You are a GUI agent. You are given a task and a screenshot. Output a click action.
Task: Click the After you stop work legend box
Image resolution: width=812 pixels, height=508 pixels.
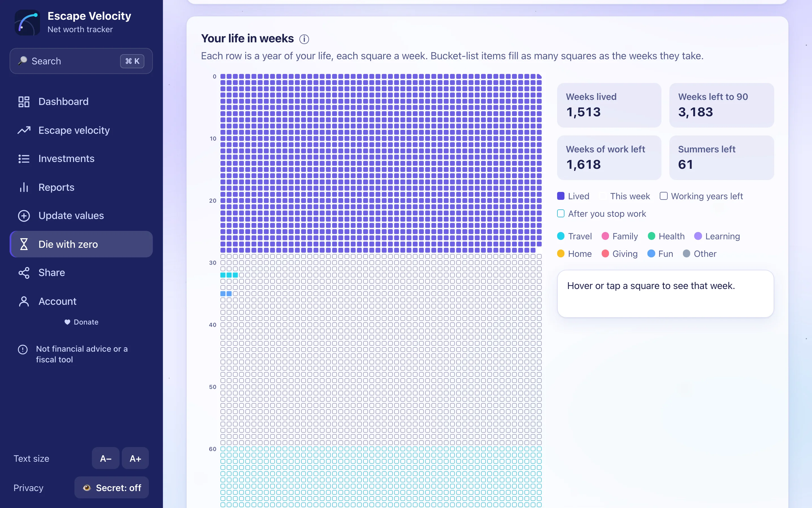[x=561, y=214]
